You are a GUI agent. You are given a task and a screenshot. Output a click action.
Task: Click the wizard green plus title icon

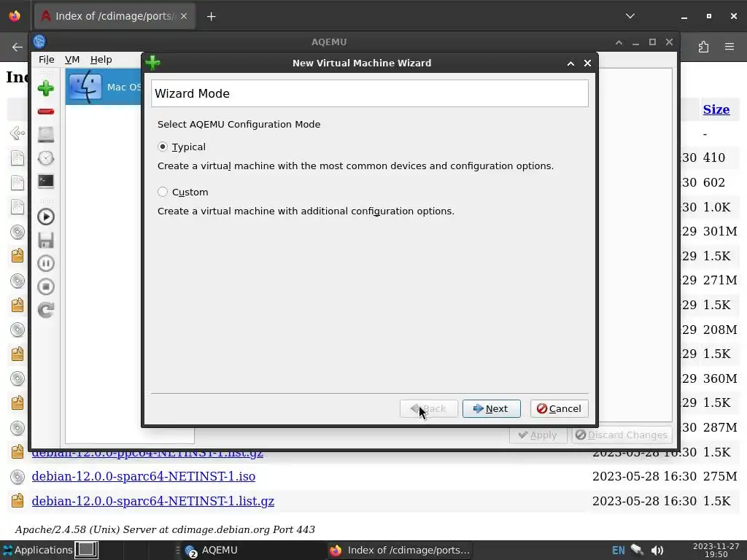[153, 63]
